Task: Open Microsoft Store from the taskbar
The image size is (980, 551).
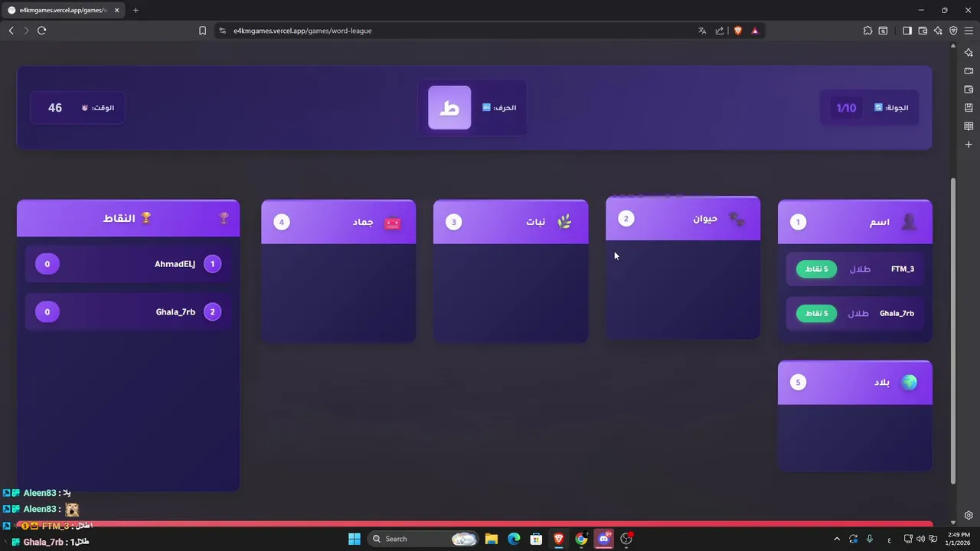Action: coord(537,539)
